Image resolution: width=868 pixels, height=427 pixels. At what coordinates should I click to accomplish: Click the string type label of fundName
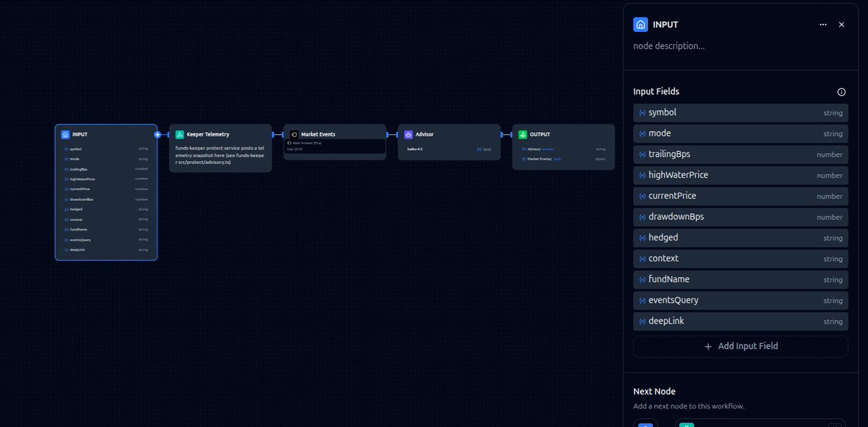[x=833, y=280]
